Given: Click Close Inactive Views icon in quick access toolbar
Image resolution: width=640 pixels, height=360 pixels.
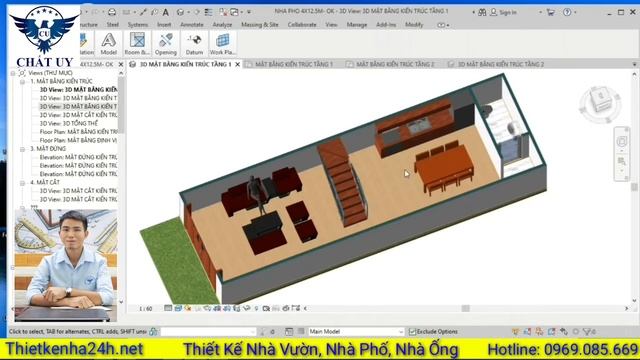Looking at the screenshot, I should (223, 12).
